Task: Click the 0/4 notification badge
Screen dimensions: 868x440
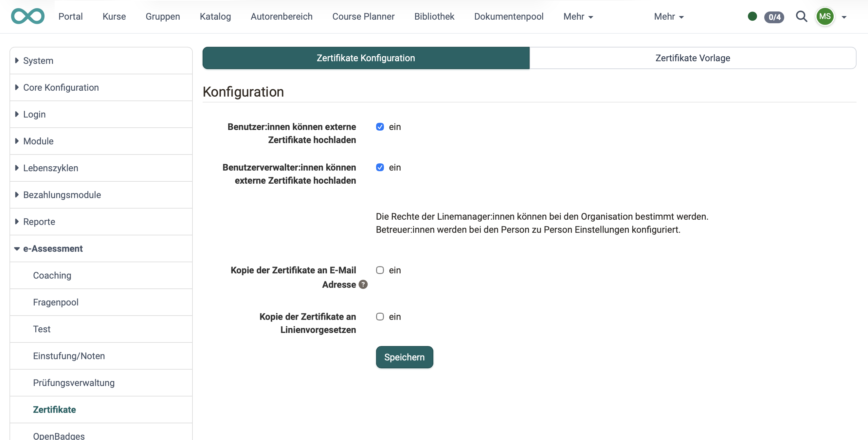Action: [774, 17]
